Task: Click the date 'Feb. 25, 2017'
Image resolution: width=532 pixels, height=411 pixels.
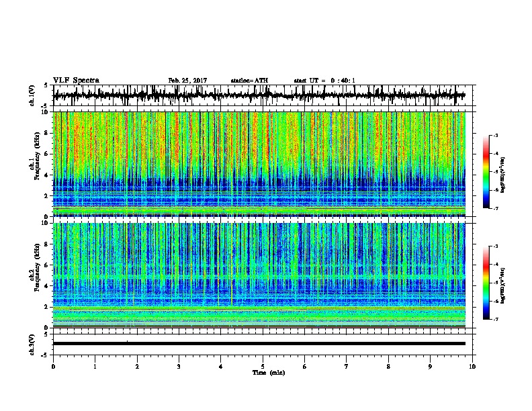Action: click(x=187, y=81)
